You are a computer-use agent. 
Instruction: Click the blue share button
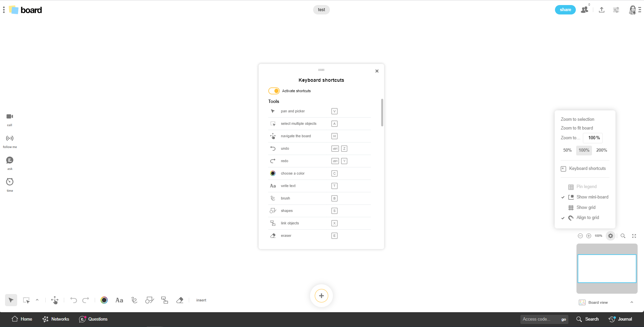(x=565, y=10)
